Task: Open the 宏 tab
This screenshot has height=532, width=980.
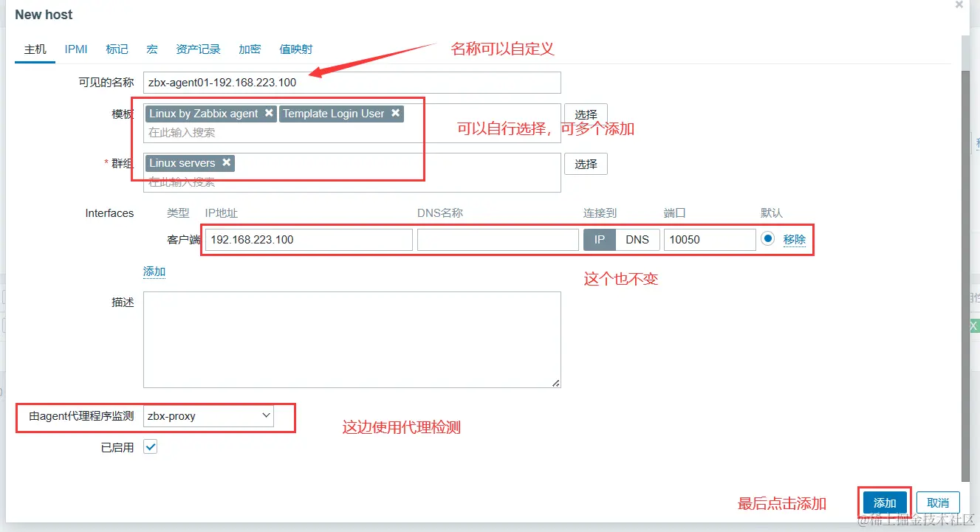Action: [152, 49]
